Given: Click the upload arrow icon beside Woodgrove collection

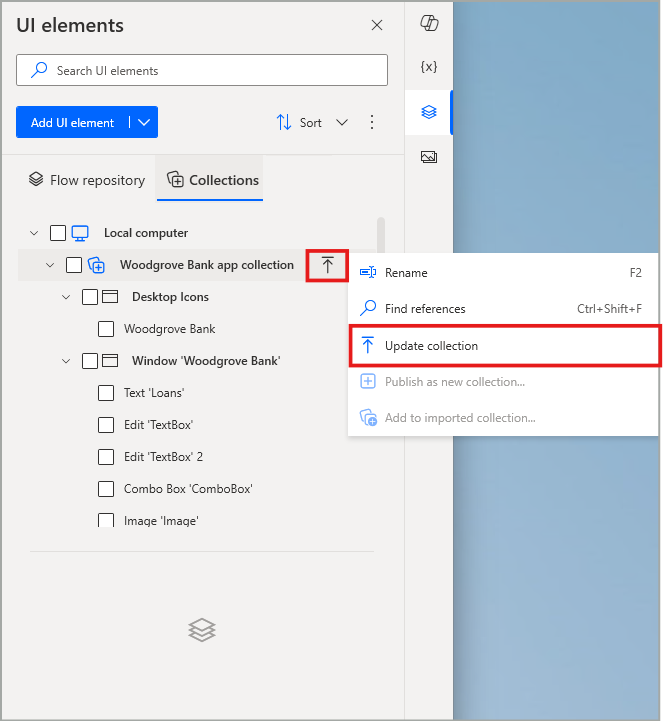Looking at the screenshot, I should [x=327, y=265].
